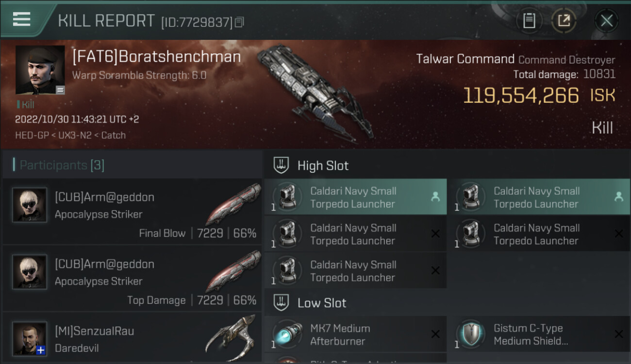The height and width of the screenshot is (364, 631).
Task: Click the 119,554,266 ISK value
Action: click(x=521, y=96)
